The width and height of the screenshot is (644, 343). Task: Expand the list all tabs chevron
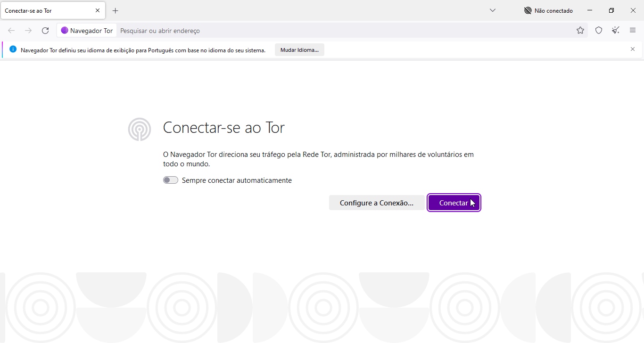[493, 10]
